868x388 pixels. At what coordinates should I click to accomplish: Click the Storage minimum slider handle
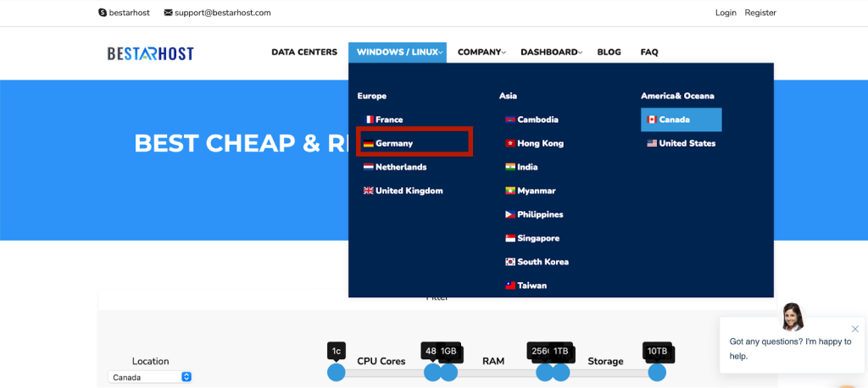(x=561, y=373)
